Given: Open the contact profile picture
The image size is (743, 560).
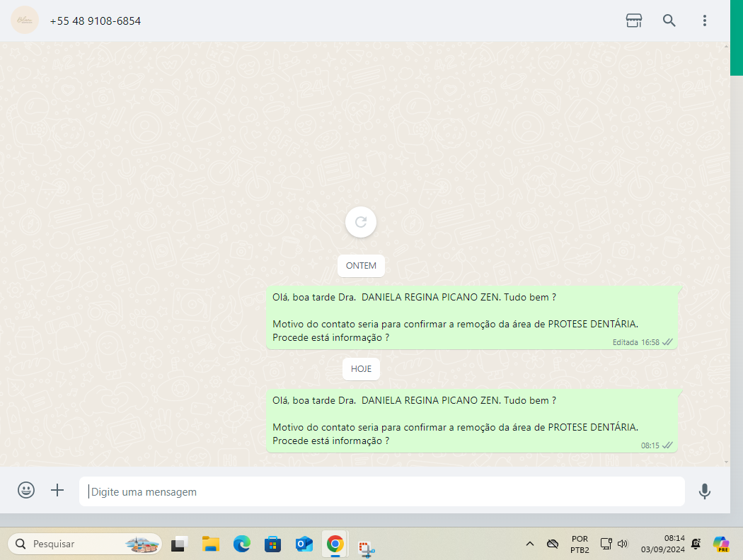Looking at the screenshot, I should click(25, 21).
